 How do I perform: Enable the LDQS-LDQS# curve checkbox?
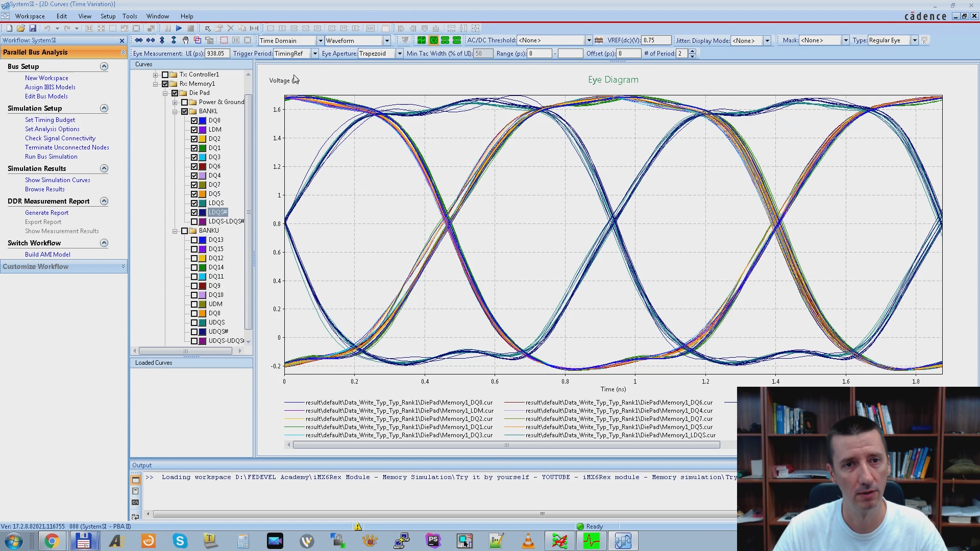[x=194, y=221]
